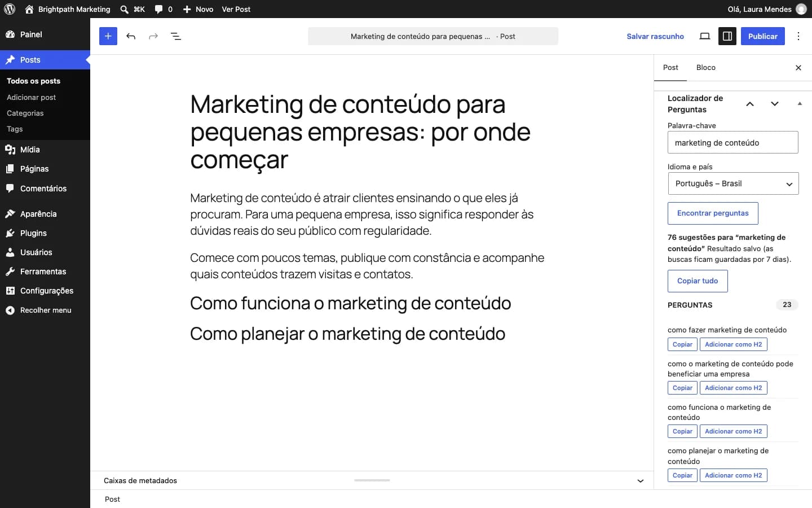This screenshot has height=508, width=812.
Task: Open Brightpath Marketing site home icon
Action: [29, 9]
